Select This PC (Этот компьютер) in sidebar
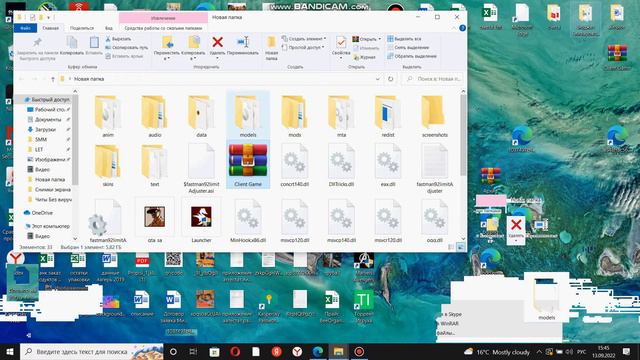640x360 pixels. click(x=47, y=226)
